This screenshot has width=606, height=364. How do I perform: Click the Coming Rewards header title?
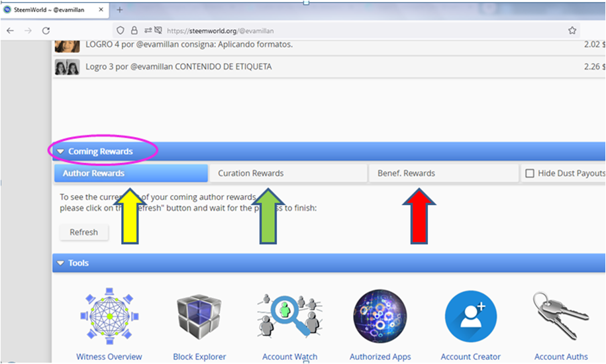(x=101, y=152)
